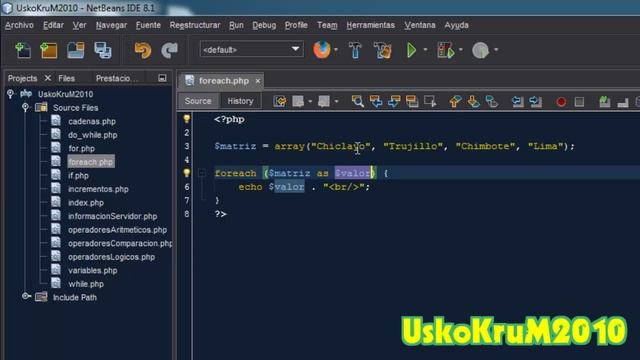
Task: Open the Reestructurar menu
Action: (195, 25)
